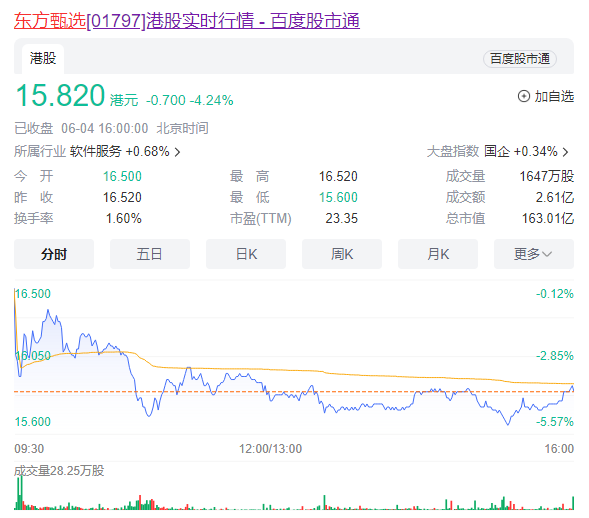Click the 加自选 label text
Image resolution: width=589 pixels, height=518 pixels.
554,97
